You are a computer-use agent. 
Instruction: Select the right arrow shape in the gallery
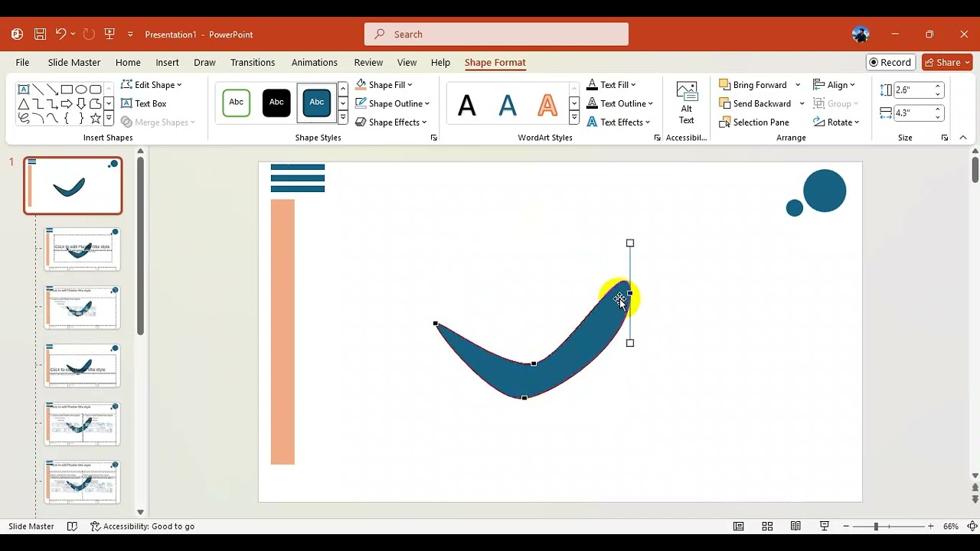(67, 104)
